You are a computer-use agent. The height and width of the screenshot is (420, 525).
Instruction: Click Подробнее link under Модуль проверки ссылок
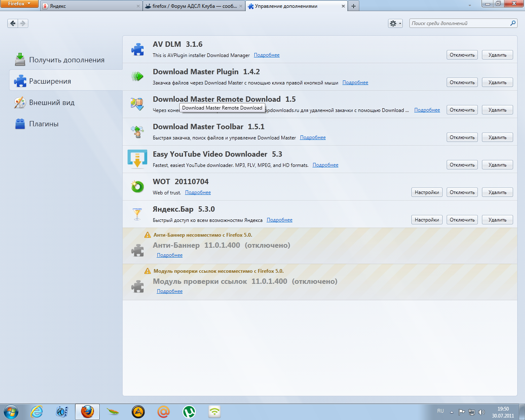(170, 291)
